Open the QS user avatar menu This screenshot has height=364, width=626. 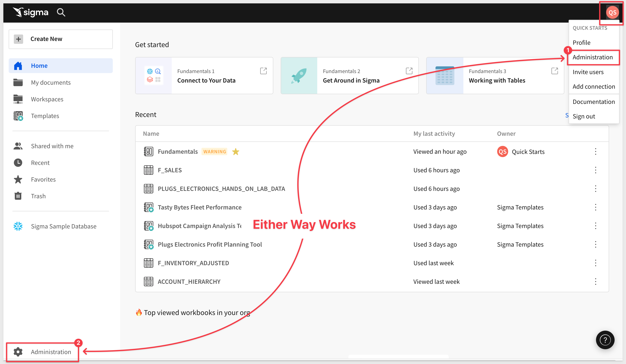coord(612,12)
